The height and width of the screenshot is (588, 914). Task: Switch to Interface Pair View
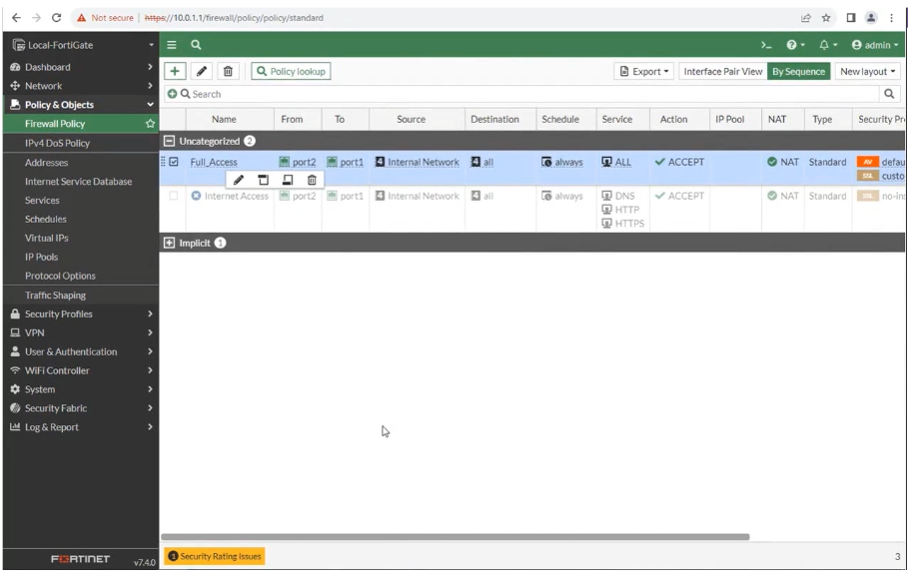pyautogui.click(x=723, y=71)
